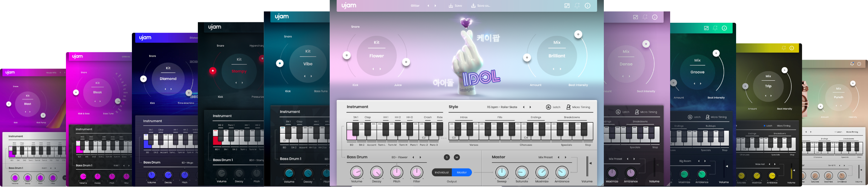The height and width of the screenshot is (187, 868).
Task: Solo the Bass Drum with the S button
Action: coord(447,157)
